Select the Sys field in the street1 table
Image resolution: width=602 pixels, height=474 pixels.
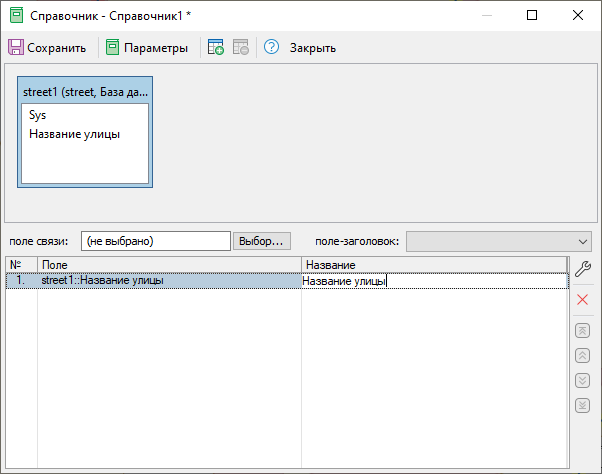[x=38, y=115]
